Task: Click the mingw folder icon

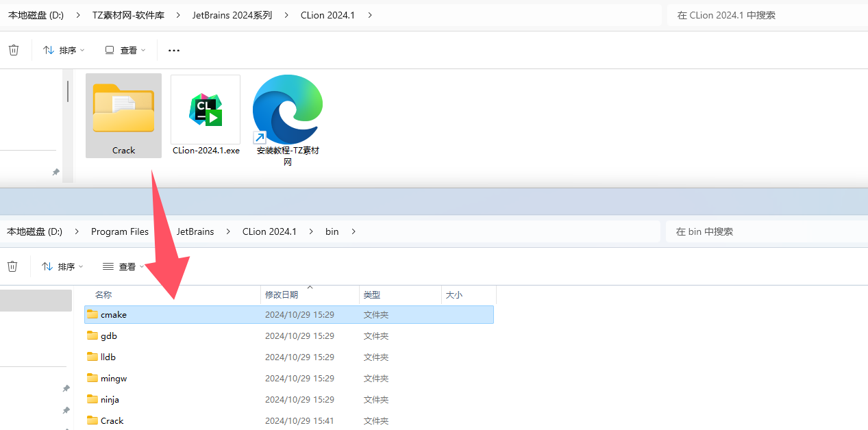Action: pos(92,378)
